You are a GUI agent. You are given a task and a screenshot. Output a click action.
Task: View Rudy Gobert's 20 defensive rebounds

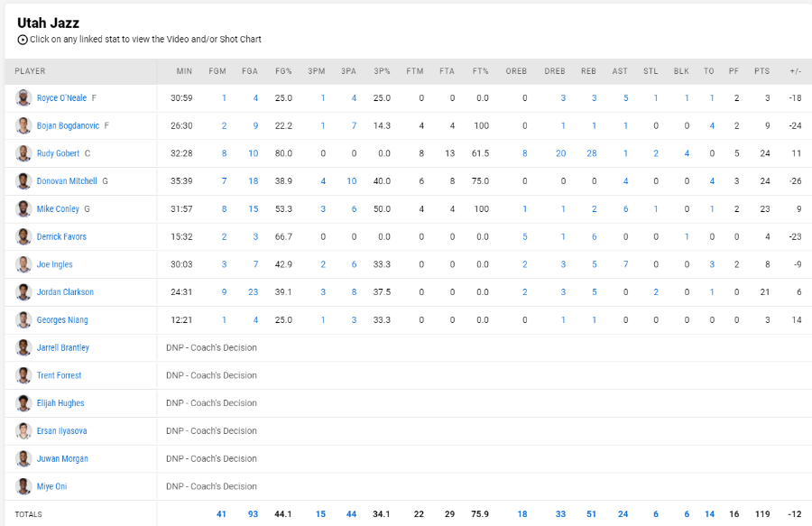click(561, 153)
